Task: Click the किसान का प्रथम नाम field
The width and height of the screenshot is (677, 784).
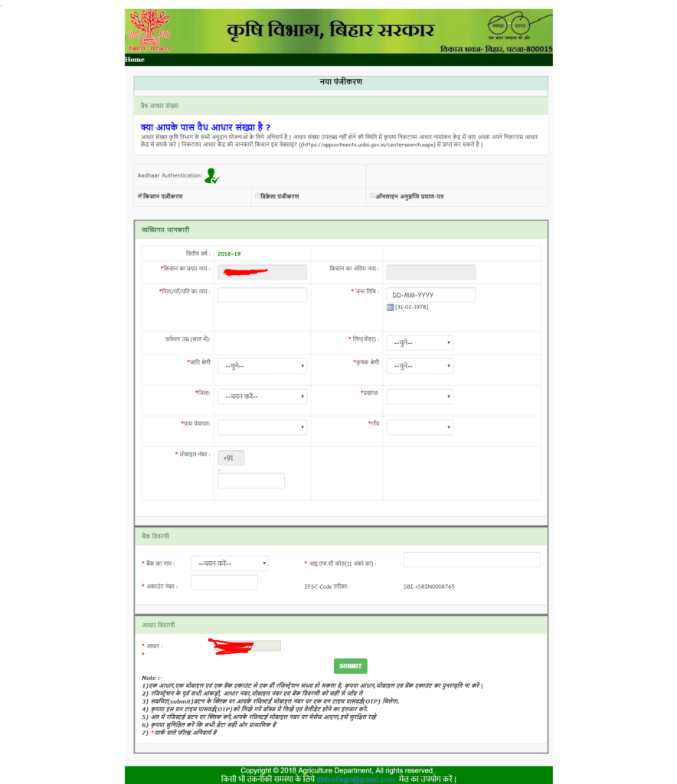Action: pos(263,272)
